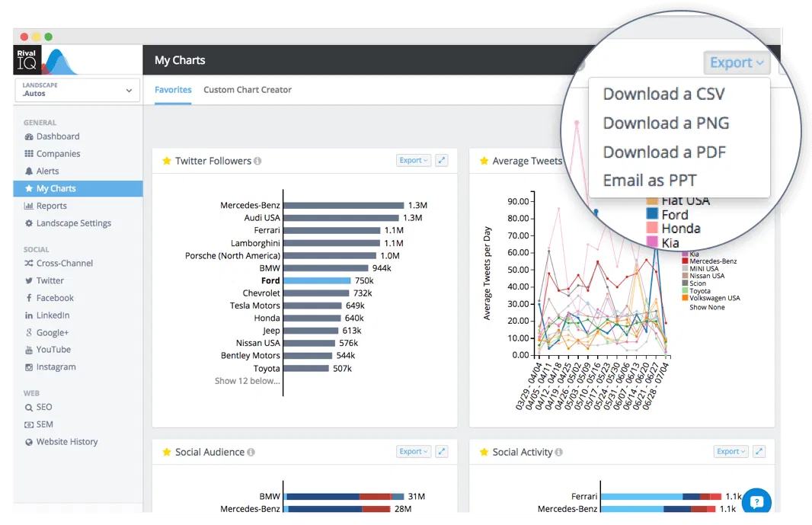Click the info icon next to Social Activity

point(558,453)
